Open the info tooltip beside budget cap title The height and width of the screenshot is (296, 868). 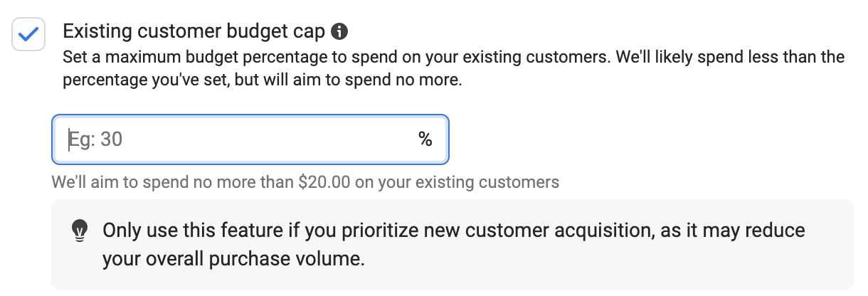(341, 31)
